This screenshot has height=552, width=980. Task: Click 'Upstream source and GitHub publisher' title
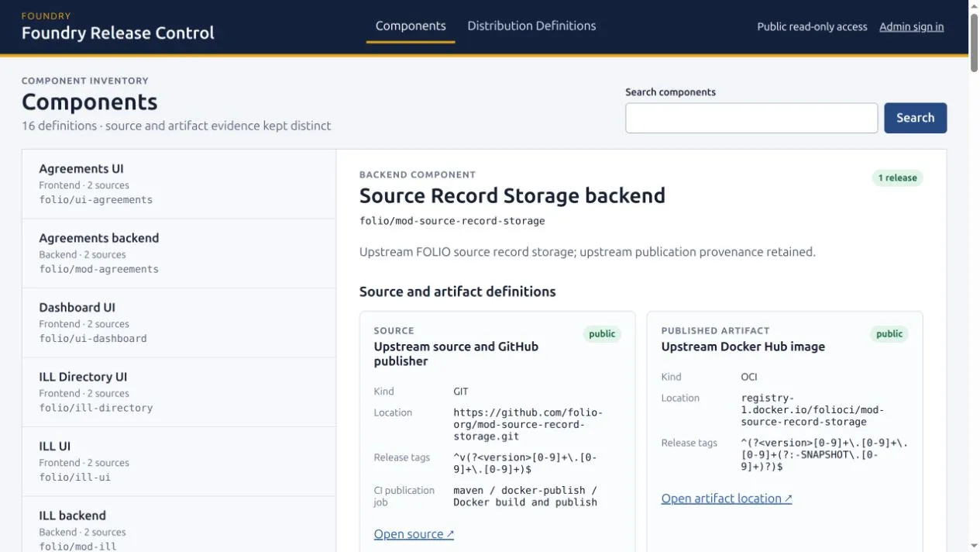point(456,354)
